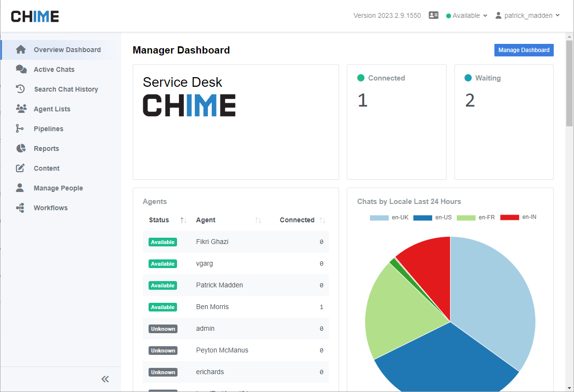The height and width of the screenshot is (392, 574).
Task: Click the user profile icon beside patrick_madden
Action: click(498, 15)
